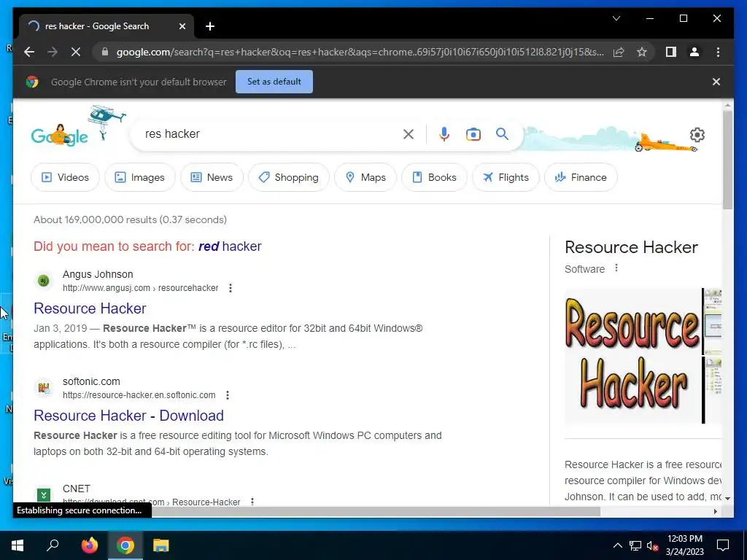Viewport: 747px width, 560px height.
Task: Open Chrome's tab search dropdown
Action: 616,18
